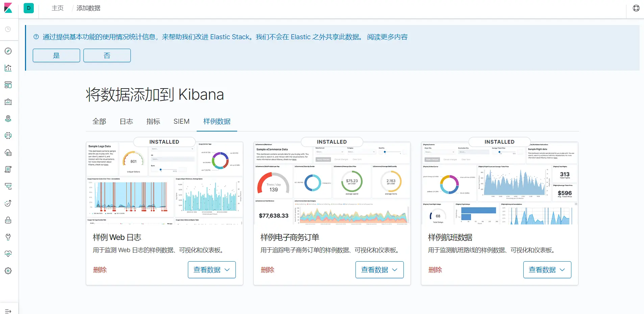Click the 样例 Web 日志 dashboard thumbnail

[165, 184]
